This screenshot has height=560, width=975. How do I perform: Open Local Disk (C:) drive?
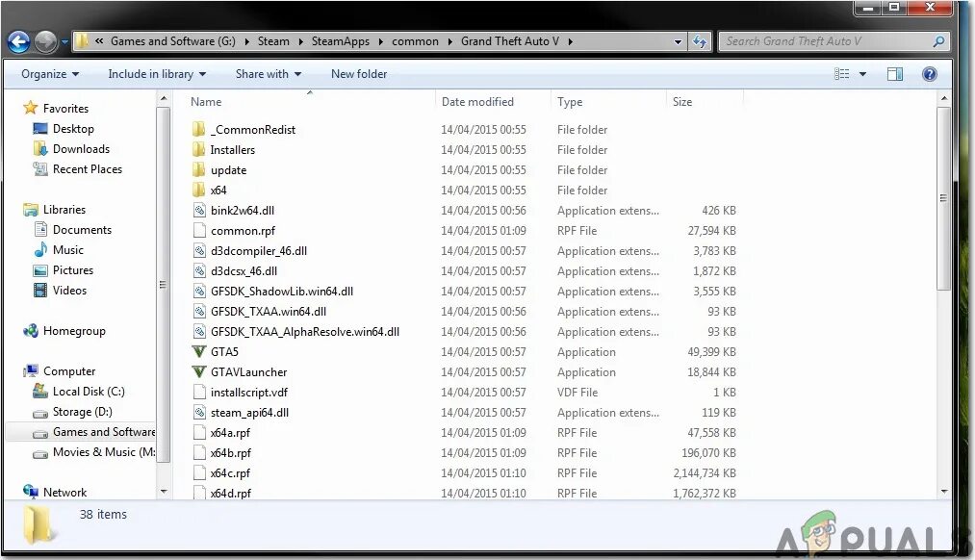(89, 392)
